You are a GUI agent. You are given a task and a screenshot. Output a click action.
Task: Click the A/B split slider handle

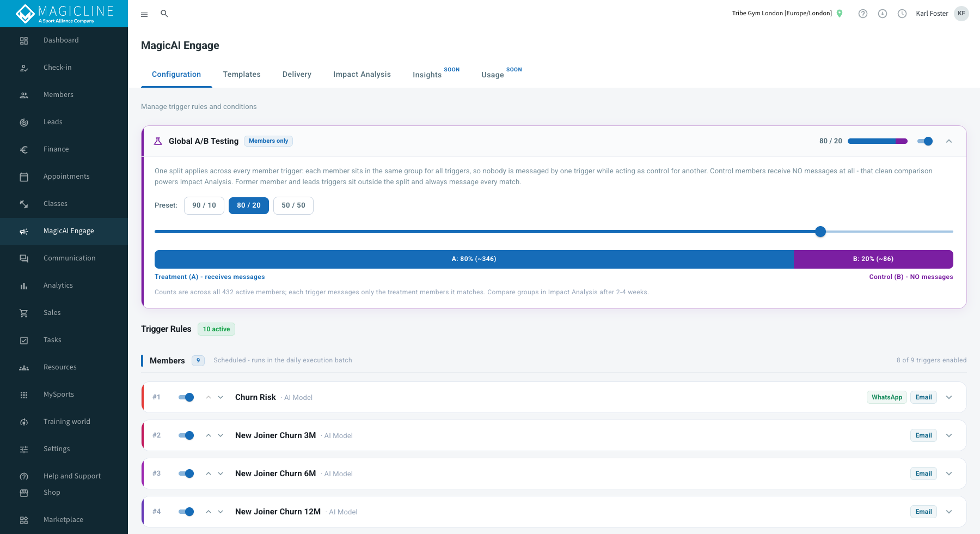[820, 232]
